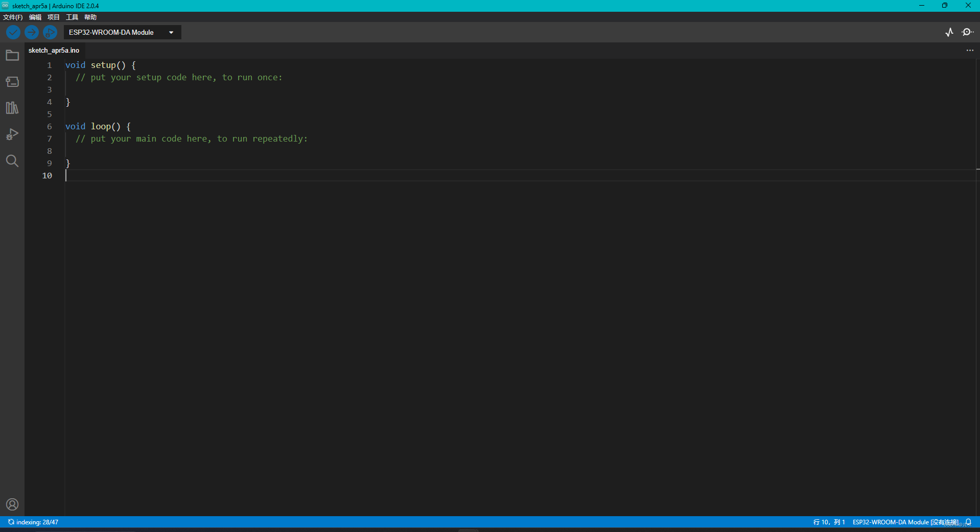
Task: Open the 编辑 menu
Action: tap(35, 17)
